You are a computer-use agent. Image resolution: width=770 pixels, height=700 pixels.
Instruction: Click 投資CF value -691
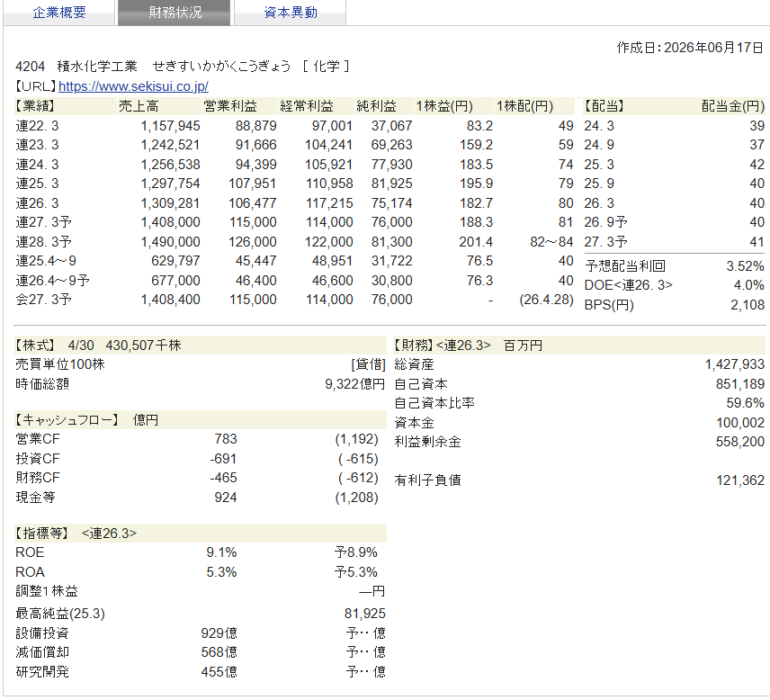pyautogui.click(x=223, y=459)
